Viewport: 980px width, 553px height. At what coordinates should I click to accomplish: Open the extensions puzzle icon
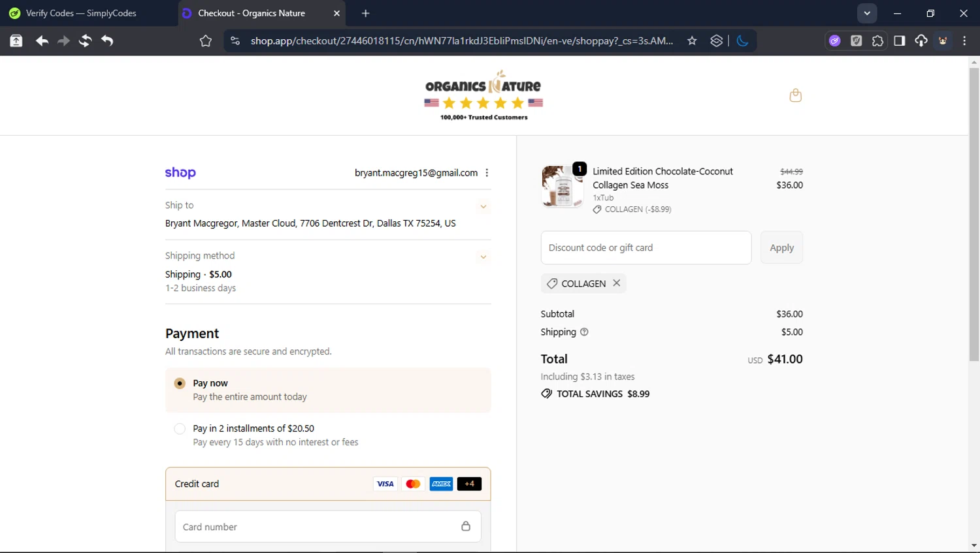878,40
